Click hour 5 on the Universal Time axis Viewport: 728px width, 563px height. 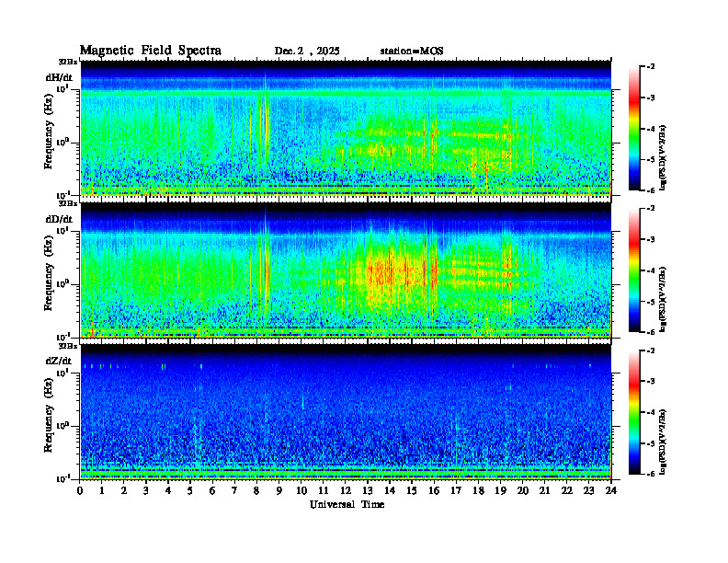click(190, 490)
